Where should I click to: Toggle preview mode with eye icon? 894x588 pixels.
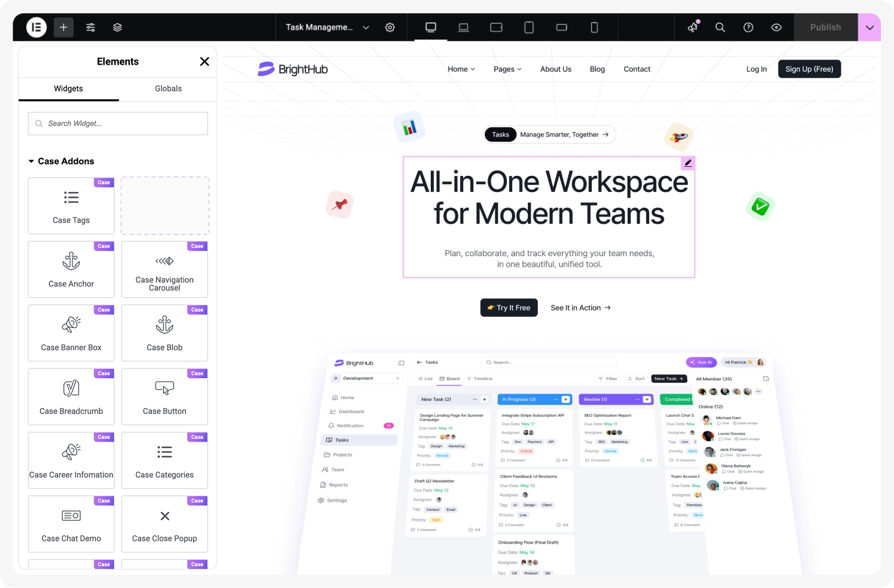point(776,28)
